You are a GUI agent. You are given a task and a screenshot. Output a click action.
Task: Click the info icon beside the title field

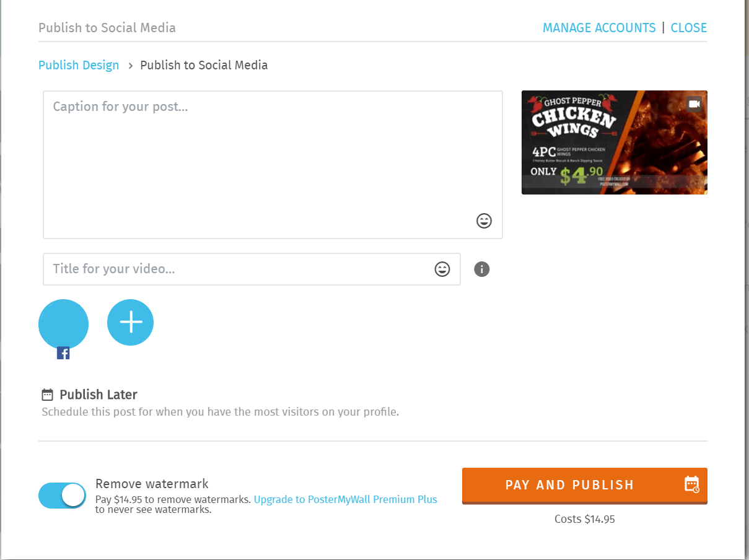coord(481,269)
